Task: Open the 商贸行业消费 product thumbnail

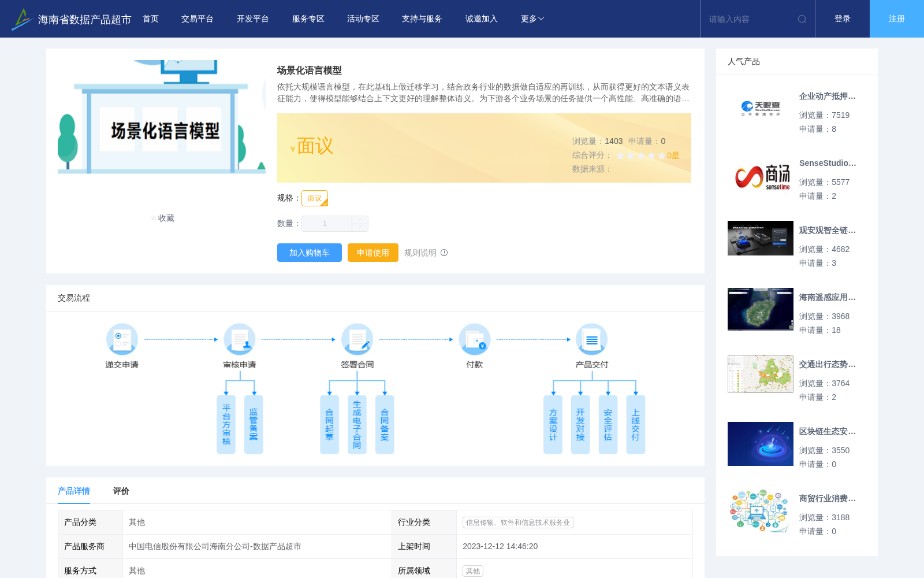Action: pos(761,511)
